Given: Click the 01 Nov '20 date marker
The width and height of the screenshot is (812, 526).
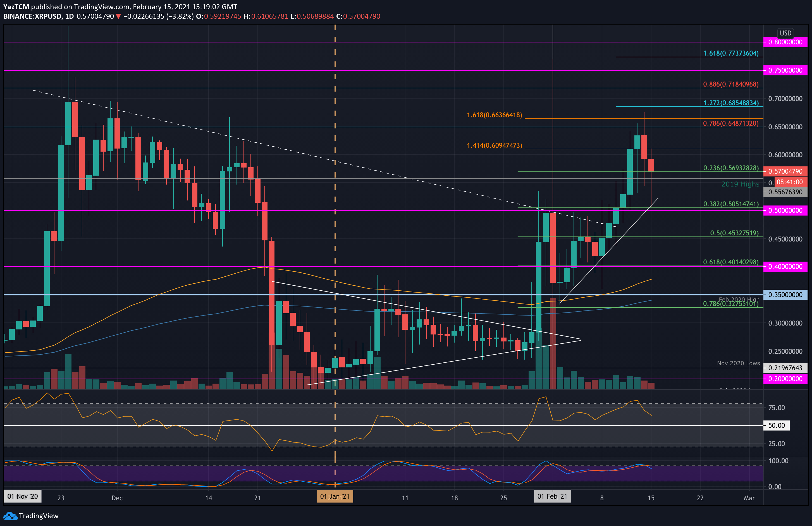Looking at the screenshot, I should 23,496.
